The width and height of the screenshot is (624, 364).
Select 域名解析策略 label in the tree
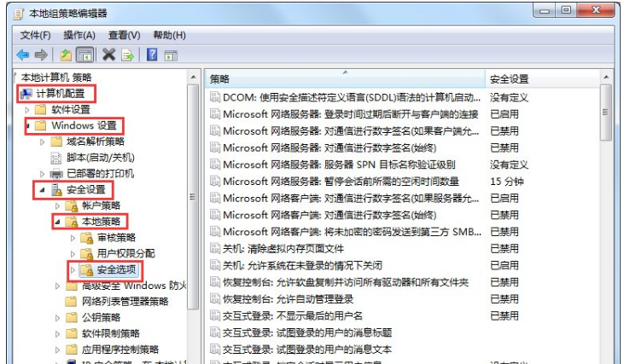click(96, 142)
